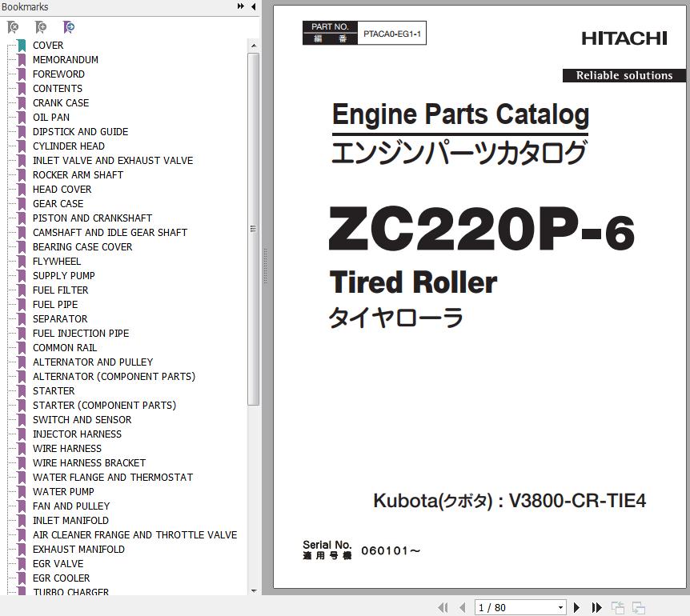The image size is (690, 616).
Task: Open the ROCKER ARM SHAFT bookmark
Action: [x=78, y=175]
